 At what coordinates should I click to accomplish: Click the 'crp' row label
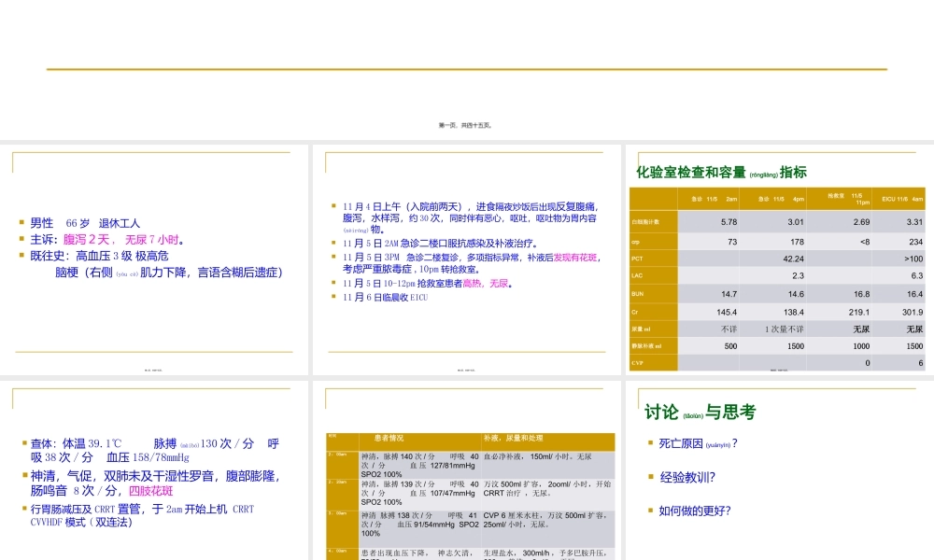pyautogui.click(x=654, y=242)
